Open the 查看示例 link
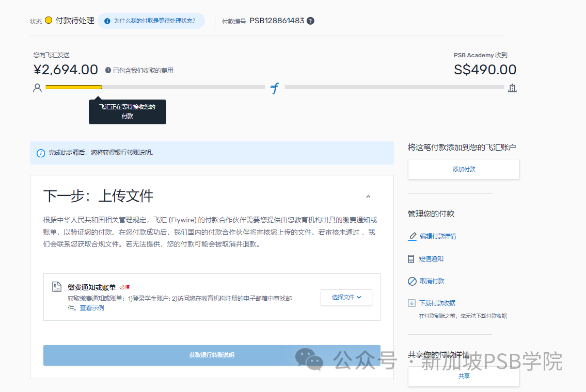Image resolution: width=586 pixels, height=392 pixels. click(91, 308)
